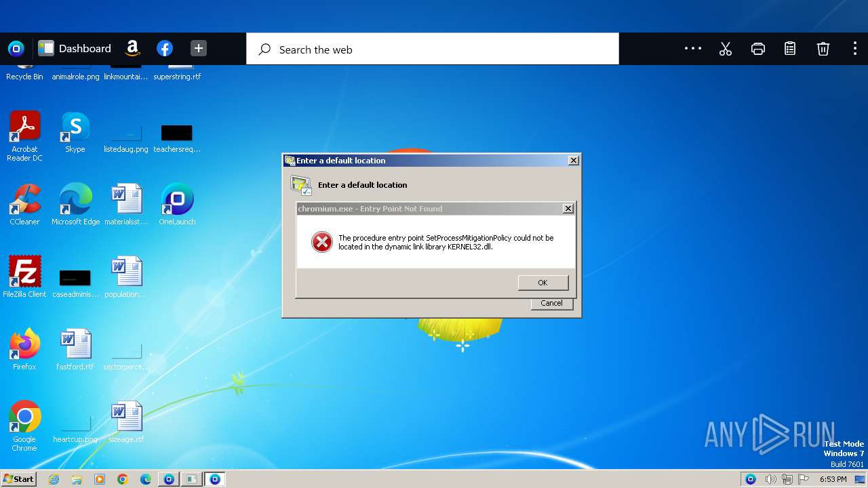868x488 pixels.
Task: Select the heartcup.png file
Action: [75, 429]
